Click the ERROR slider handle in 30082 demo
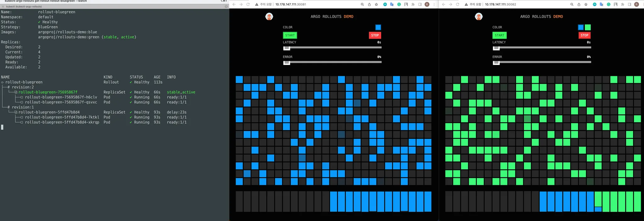644x221 pixels. click(x=496, y=63)
